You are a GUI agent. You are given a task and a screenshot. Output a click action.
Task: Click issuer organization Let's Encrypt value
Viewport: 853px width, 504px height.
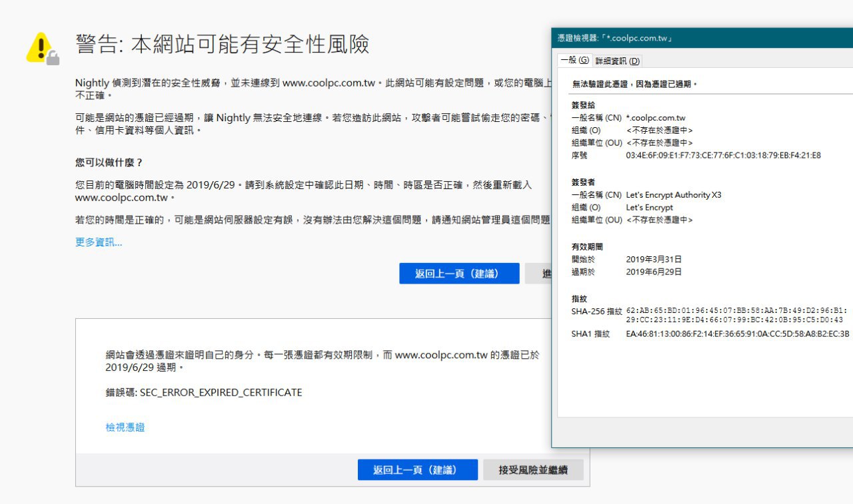(x=650, y=208)
